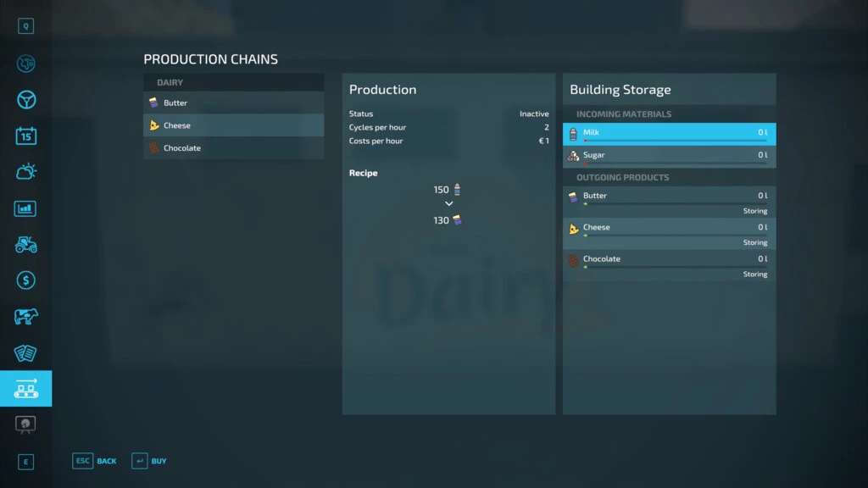The height and width of the screenshot is (488, 868).
Task: Open the animals cow page
Action: pos(26,317)
